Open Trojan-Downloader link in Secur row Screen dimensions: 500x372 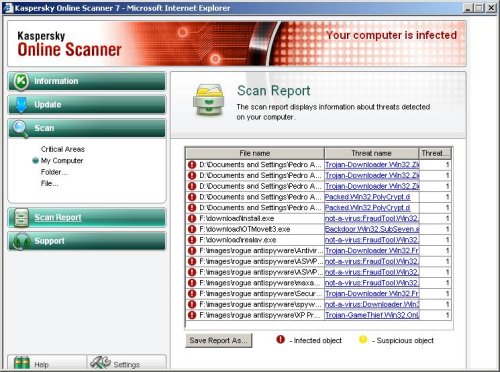tap(372, 294)
